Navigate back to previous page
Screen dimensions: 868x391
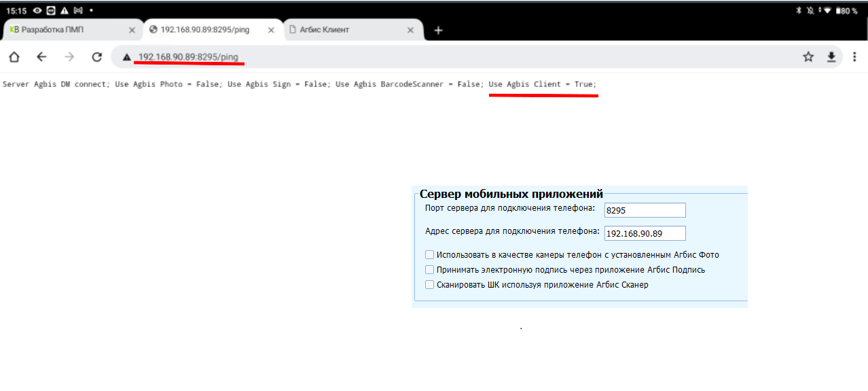tap(41, 57)
